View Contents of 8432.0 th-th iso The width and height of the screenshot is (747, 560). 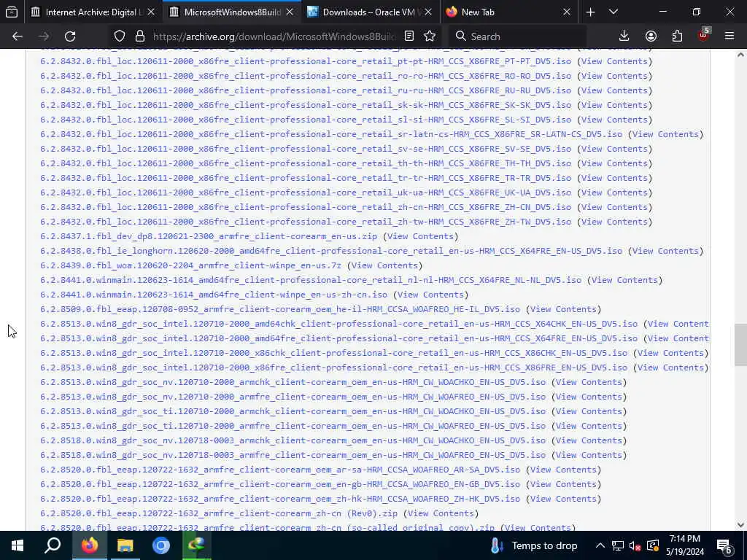point(614,163)
